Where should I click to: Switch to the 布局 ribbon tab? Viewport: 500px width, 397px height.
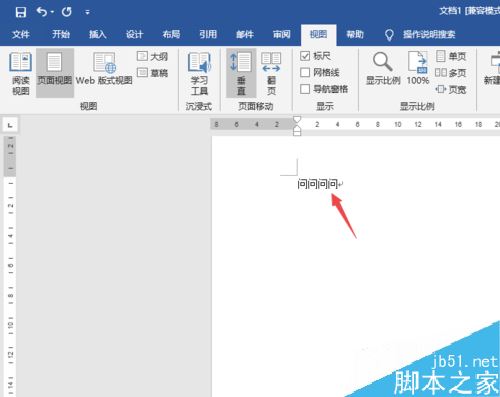point(171,34)
